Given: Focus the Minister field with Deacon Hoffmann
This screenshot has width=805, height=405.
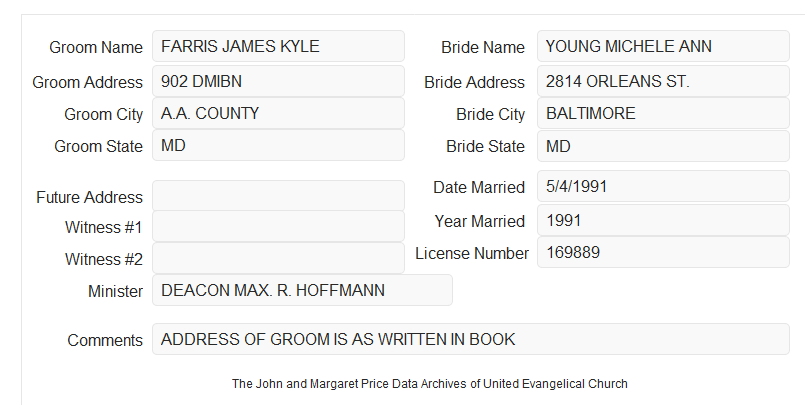Looking at the screenshot, I should [x=302, y=290].
